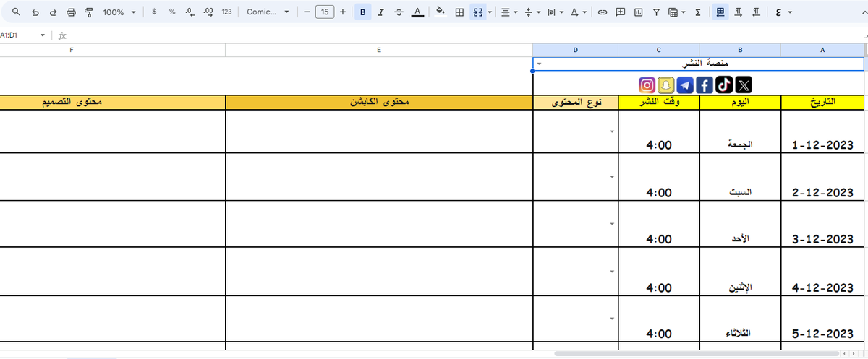Image resolution: width=868 pixels, height=359 pixels.
Task: Click the Snapchat icon in the sheet
Action: click(x=666, y=85)
